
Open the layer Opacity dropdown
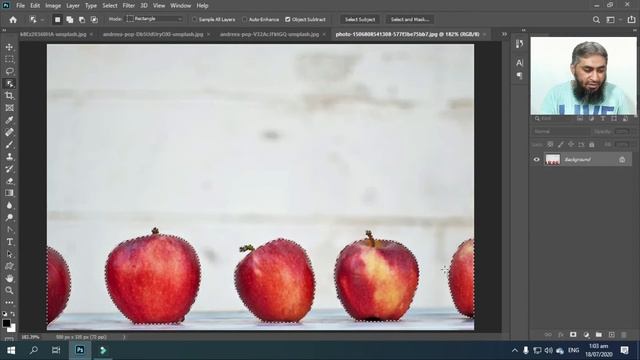[622, 132]
